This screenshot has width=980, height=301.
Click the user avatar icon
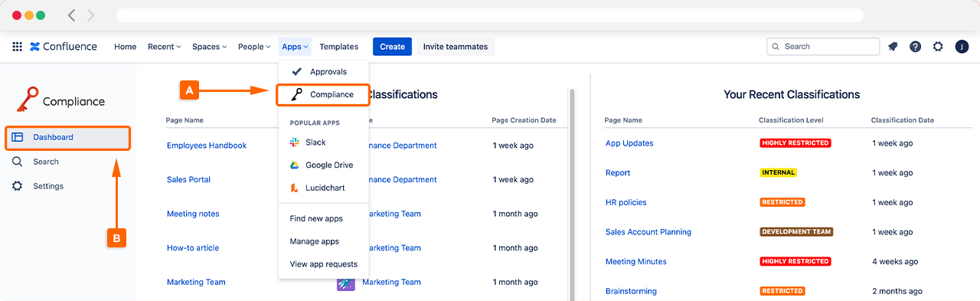(962, 47)
